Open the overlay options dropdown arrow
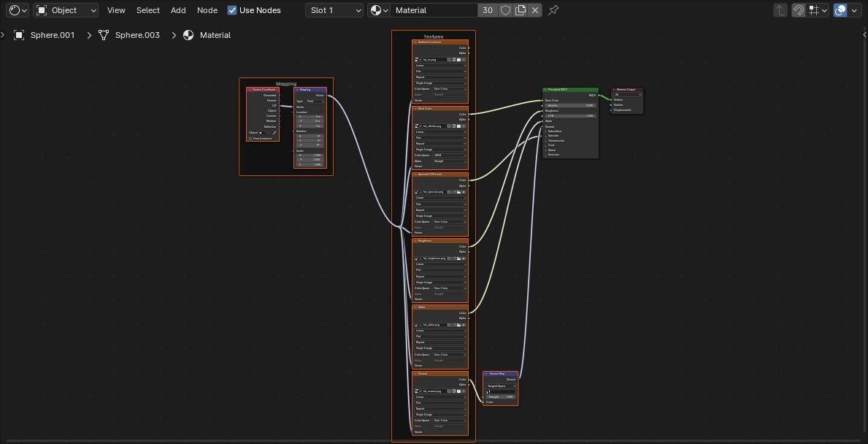The height and width of the screenshot is (444, 868). (x=856, y=10)
